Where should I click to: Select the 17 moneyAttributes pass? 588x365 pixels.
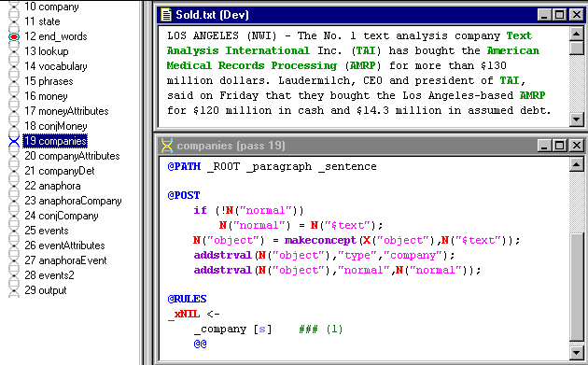pyautogui.click(x=67, y=111)
